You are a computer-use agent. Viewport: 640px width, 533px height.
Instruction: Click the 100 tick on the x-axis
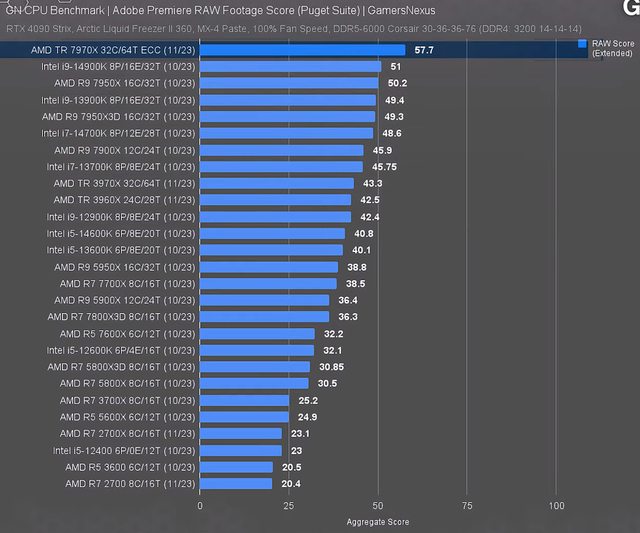click(x=556, y=506)
